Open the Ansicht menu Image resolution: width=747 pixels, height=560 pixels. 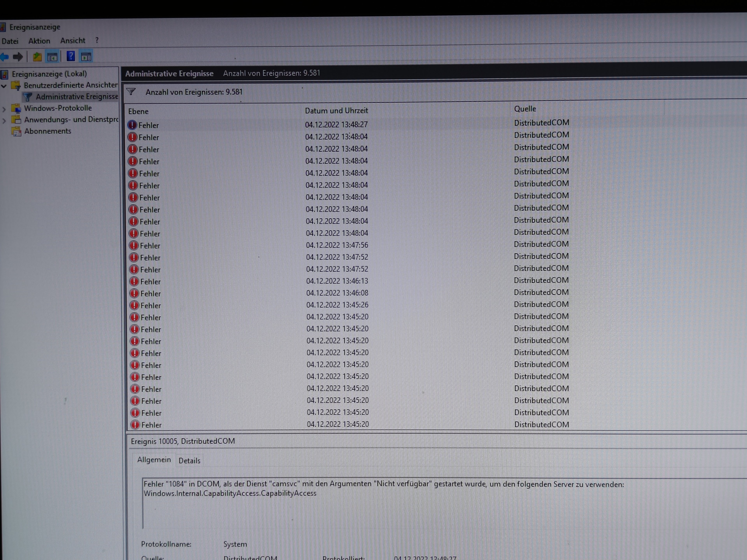pyautogui.click(x=73, y=40)
